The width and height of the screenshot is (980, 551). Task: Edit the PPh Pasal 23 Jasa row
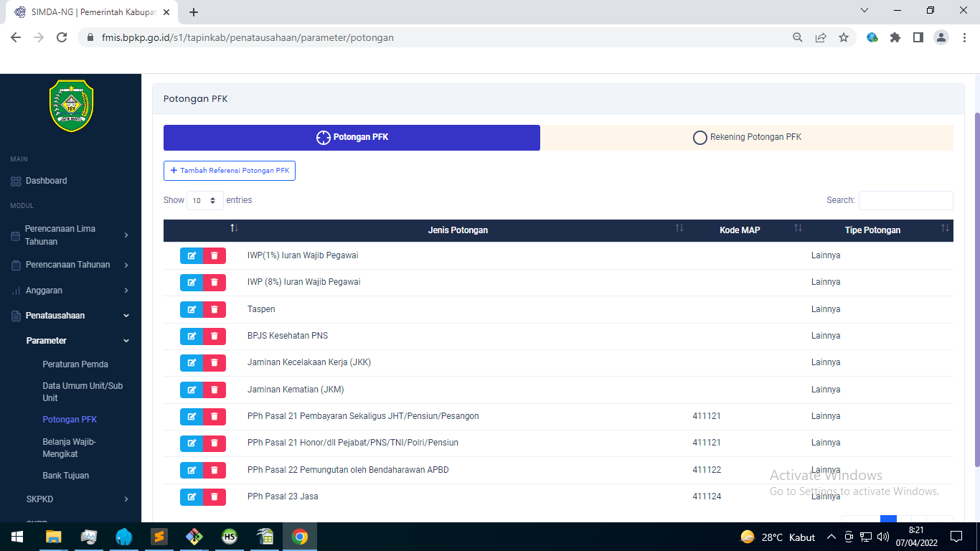[x=192, y=497]
